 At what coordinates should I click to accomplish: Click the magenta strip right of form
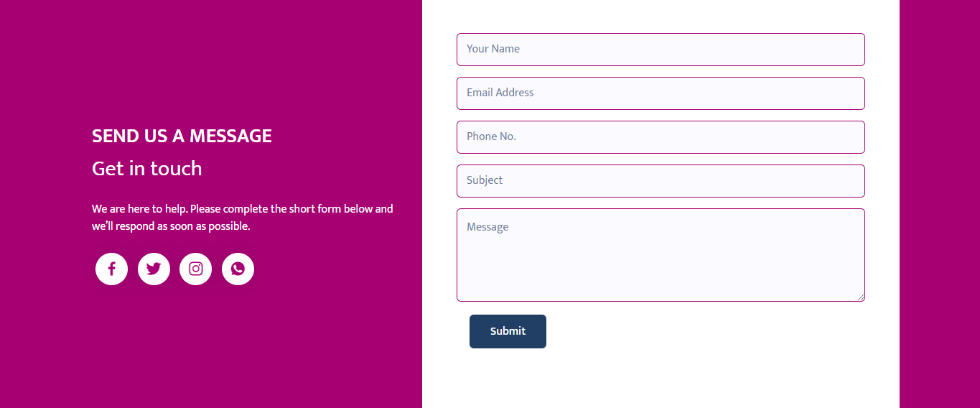(x=939, y=204)
